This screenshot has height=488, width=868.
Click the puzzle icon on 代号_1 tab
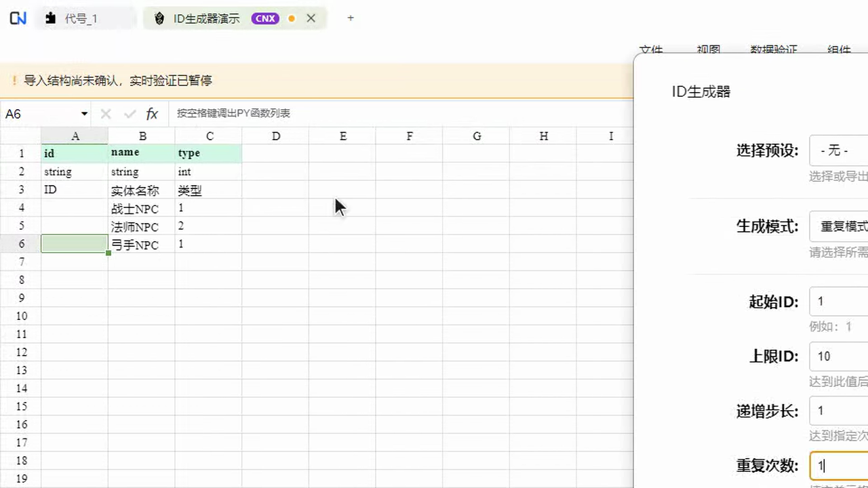point(50,19)
